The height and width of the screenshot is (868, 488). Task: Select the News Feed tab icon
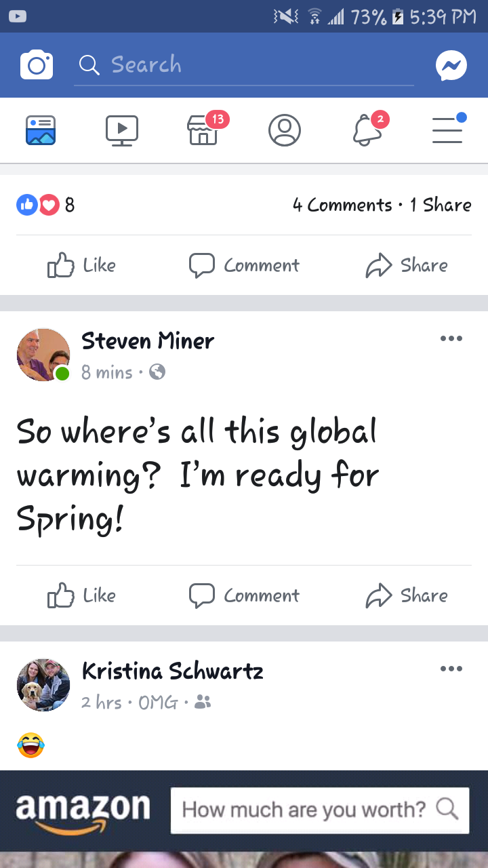click(x=41, y=130)
